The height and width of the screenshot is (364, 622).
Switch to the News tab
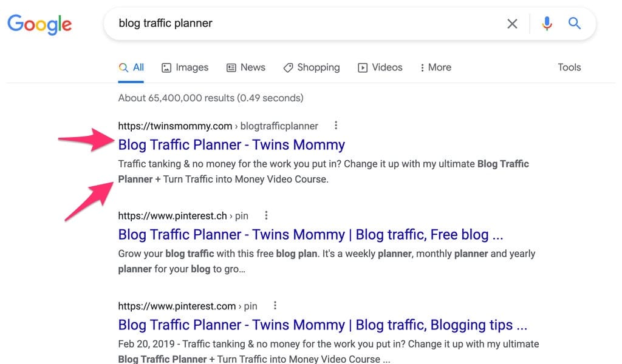(x=245, y=67)
